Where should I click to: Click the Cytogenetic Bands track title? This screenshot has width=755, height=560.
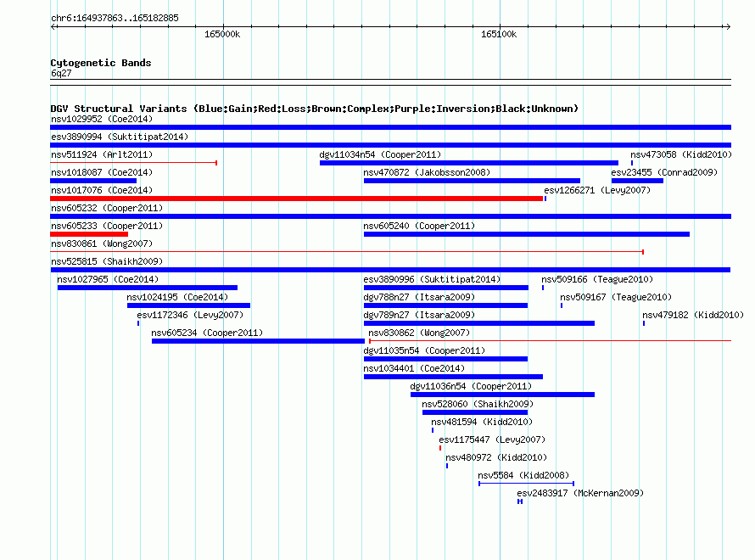(101, 63)
